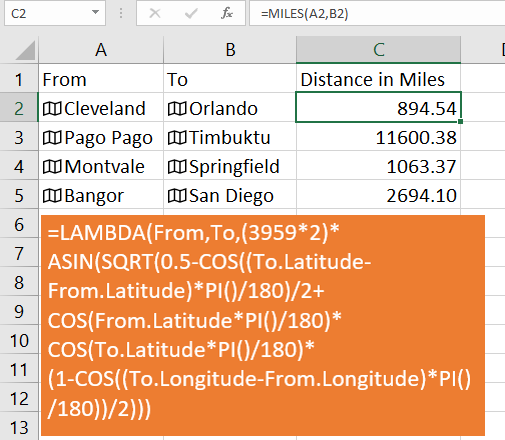Click the geography icon next to Orlando

click(177, 109)
